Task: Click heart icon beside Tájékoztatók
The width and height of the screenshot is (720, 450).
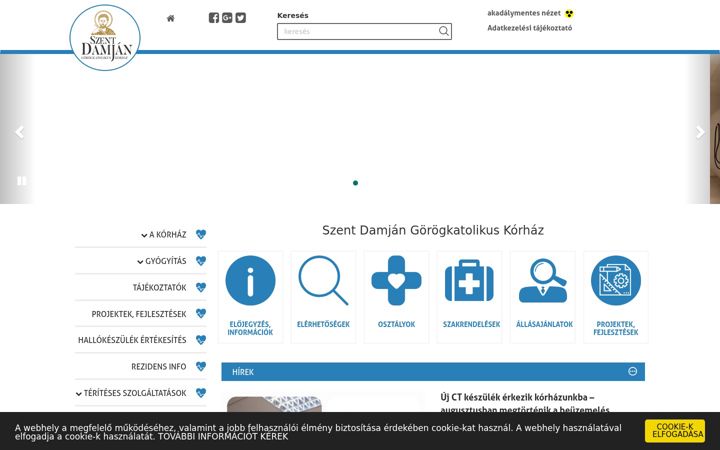Action: (201, 287)
